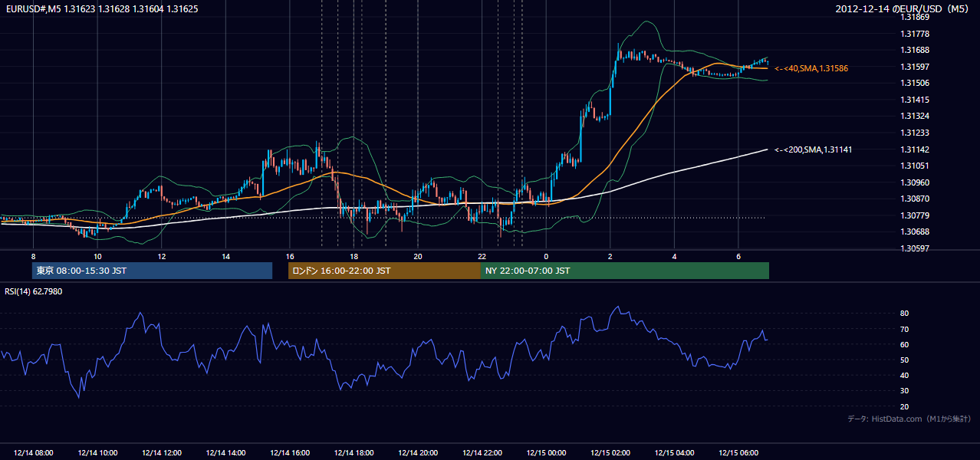Click the HistData.com data source credit
This screenshot has width=980, height=460.
click(909, 419)
